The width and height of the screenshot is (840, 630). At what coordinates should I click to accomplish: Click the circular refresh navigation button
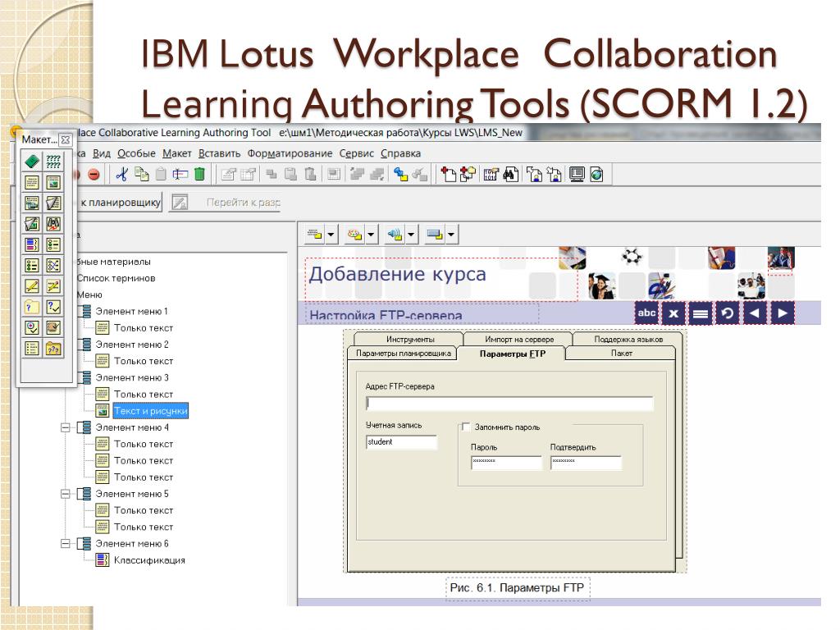pyautogui.click(x=728, y=313)
